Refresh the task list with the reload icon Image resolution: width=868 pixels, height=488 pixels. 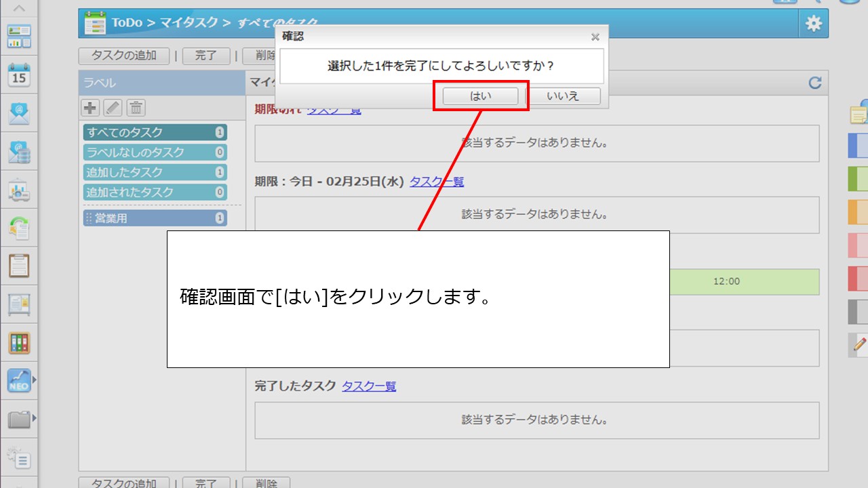pyautogui.click(x=814, y=83)
